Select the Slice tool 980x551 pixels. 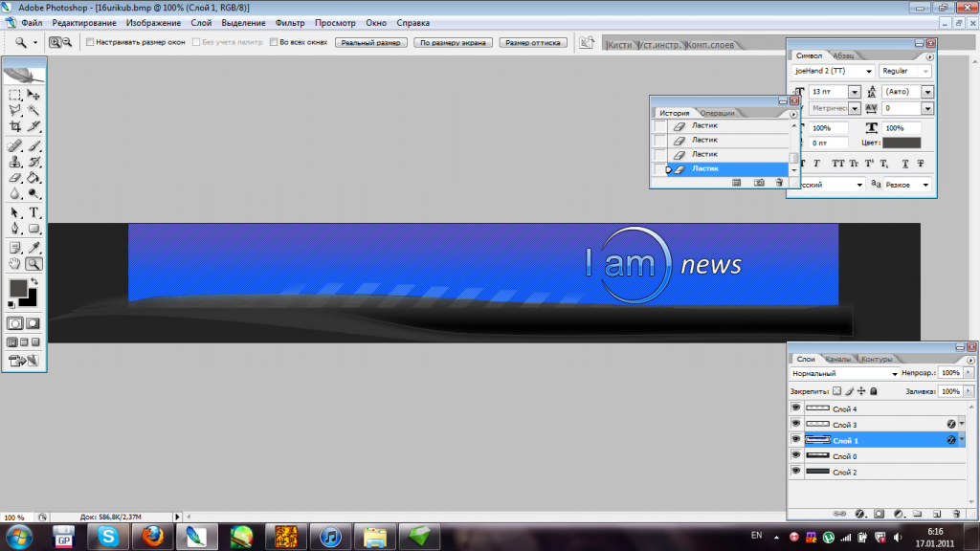(x=33, y=126)
